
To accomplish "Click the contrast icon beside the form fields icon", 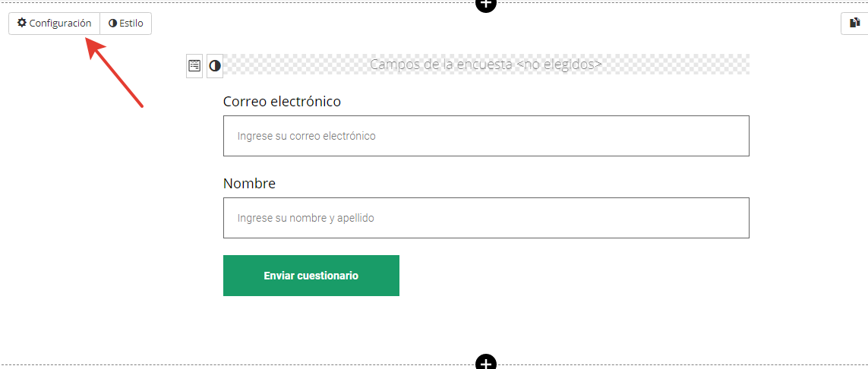I will coord(215,66).
